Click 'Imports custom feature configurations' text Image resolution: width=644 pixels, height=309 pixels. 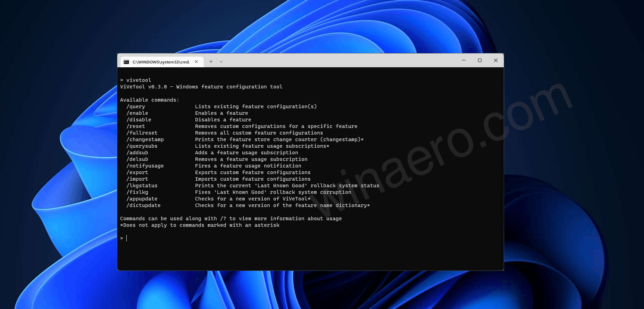(x=253, y=179)
